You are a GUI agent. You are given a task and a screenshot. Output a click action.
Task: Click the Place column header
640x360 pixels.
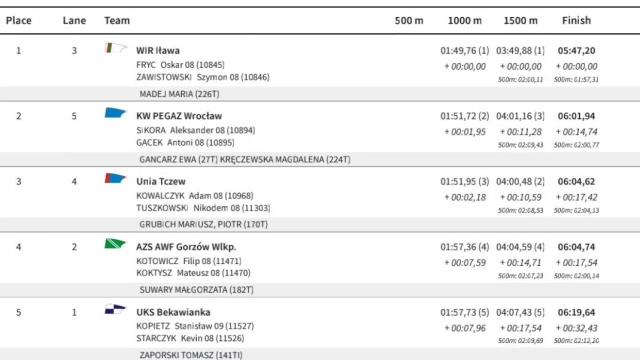pos(19,20)
